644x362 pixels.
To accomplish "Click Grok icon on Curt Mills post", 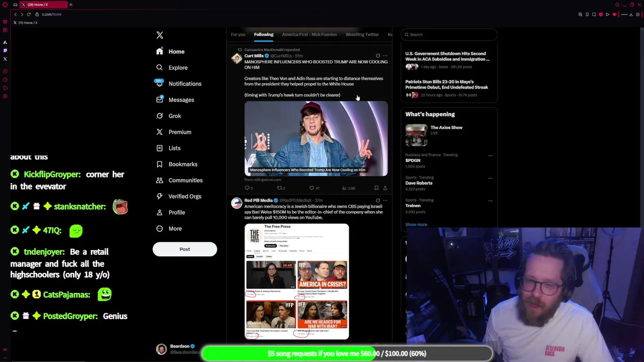I will pyautogui.click(x=378, y=56).
